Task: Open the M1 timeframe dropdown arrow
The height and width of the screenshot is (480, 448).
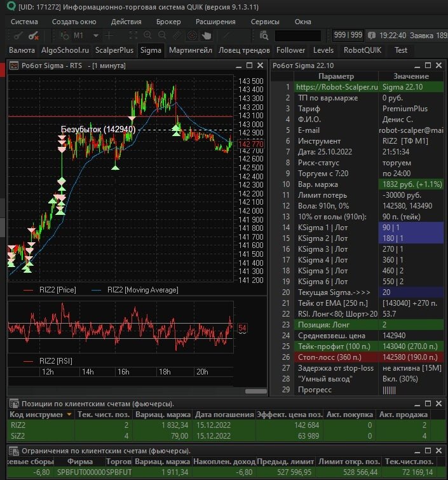Action: pos(96,36)
